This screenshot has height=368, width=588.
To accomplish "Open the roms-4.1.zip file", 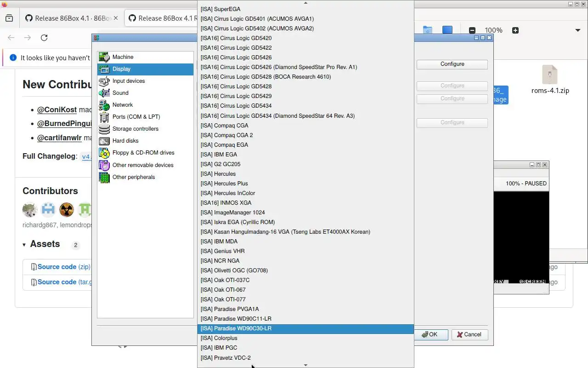I will tap(550, 80).
